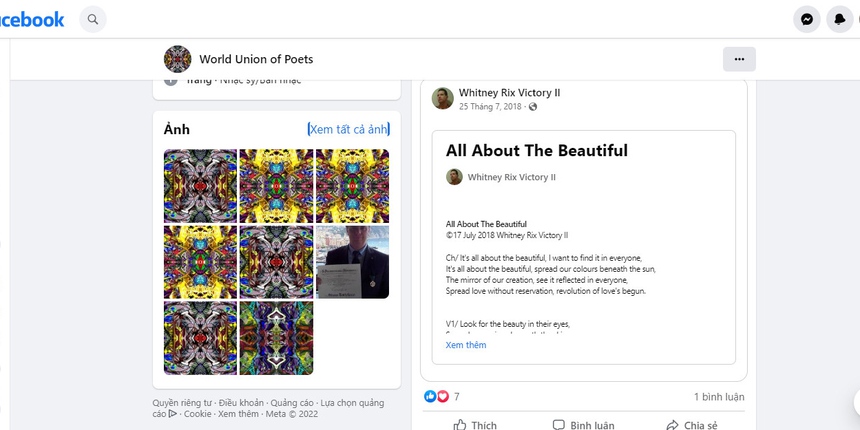Screen dimensions: 860x430
Task: Open the first kaleidoscope photo thumbnail
Action: point(200,186)
